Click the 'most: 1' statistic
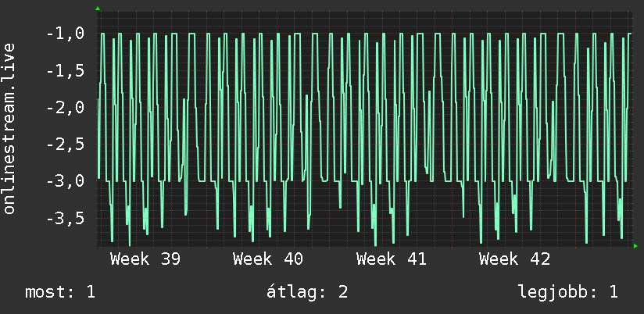The image size is (644, 314). (60, 292)
